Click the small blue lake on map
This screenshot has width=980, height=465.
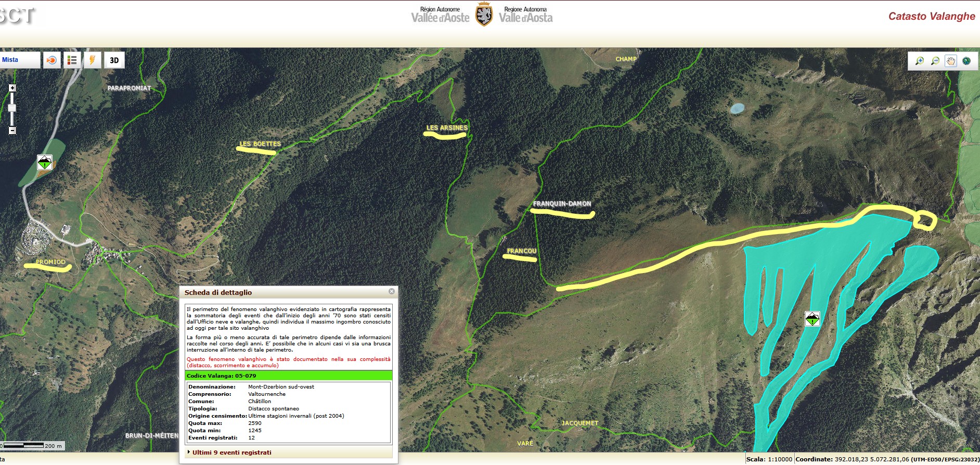737,108
